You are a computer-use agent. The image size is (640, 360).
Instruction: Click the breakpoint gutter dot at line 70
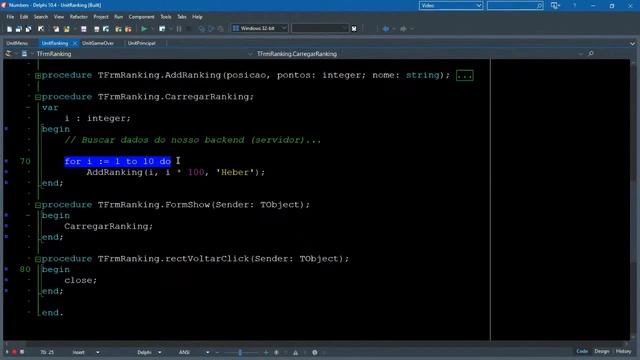tap(6, 161)
